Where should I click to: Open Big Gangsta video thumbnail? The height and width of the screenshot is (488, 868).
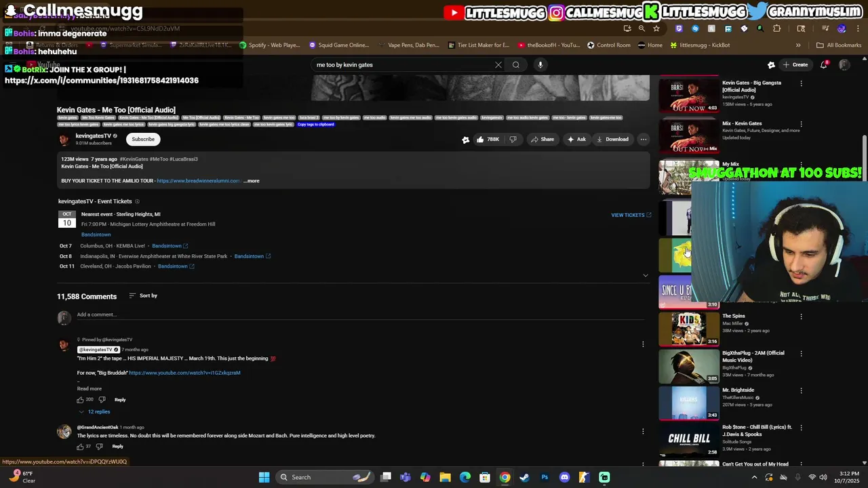pyautogui.click(x=689, y=96)
